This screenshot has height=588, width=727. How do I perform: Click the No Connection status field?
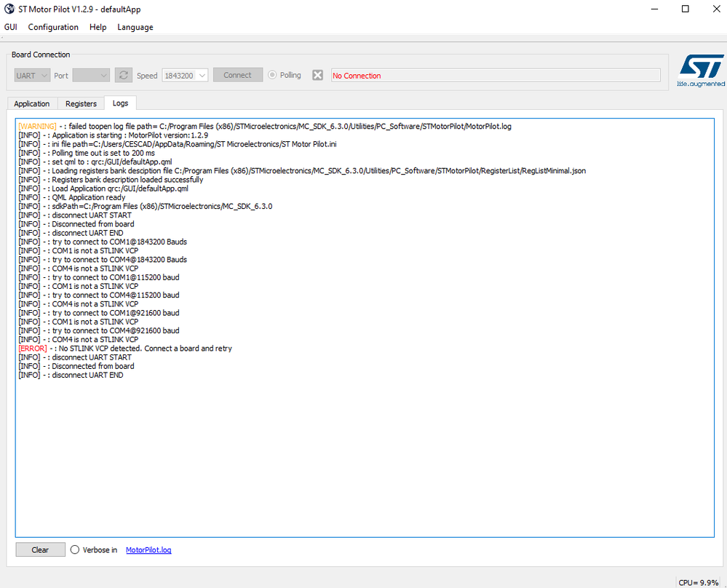point(496,75)
